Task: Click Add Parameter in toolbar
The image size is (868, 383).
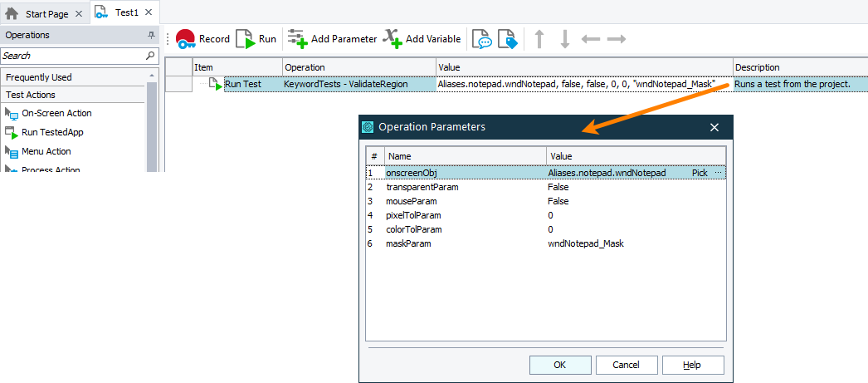Action: (x=333, y=39)
